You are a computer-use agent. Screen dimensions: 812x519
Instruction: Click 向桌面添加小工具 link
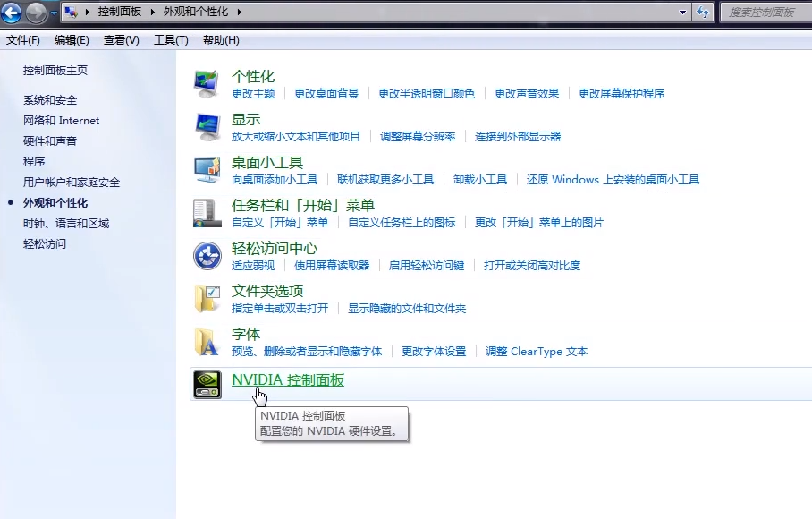(x=275, y=179)
